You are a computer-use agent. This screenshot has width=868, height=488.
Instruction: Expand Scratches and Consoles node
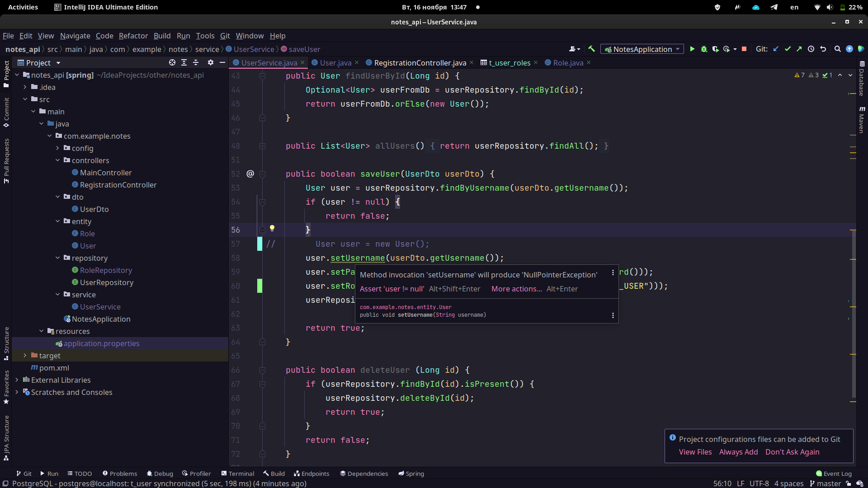(17, 392)
